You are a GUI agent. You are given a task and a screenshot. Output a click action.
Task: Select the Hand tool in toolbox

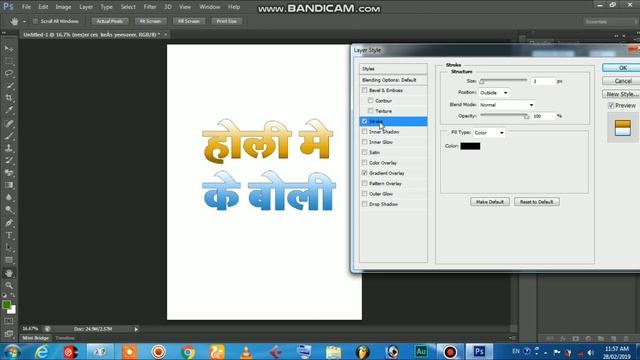tap(9, 273)
